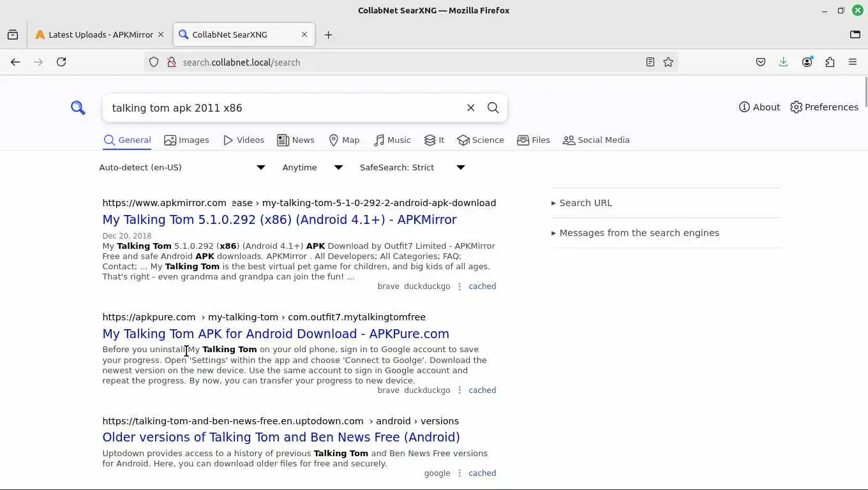Open the Anytime time range dropdown
The height and width of the screenshot is (490, 868).
[x=313, y=167]
